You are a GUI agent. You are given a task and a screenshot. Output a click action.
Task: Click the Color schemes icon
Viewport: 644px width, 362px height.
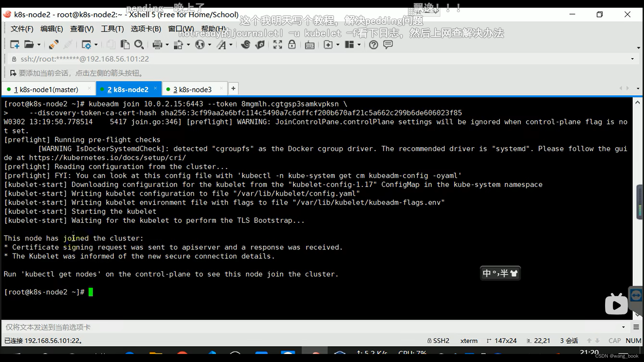(x=178, y=45)
